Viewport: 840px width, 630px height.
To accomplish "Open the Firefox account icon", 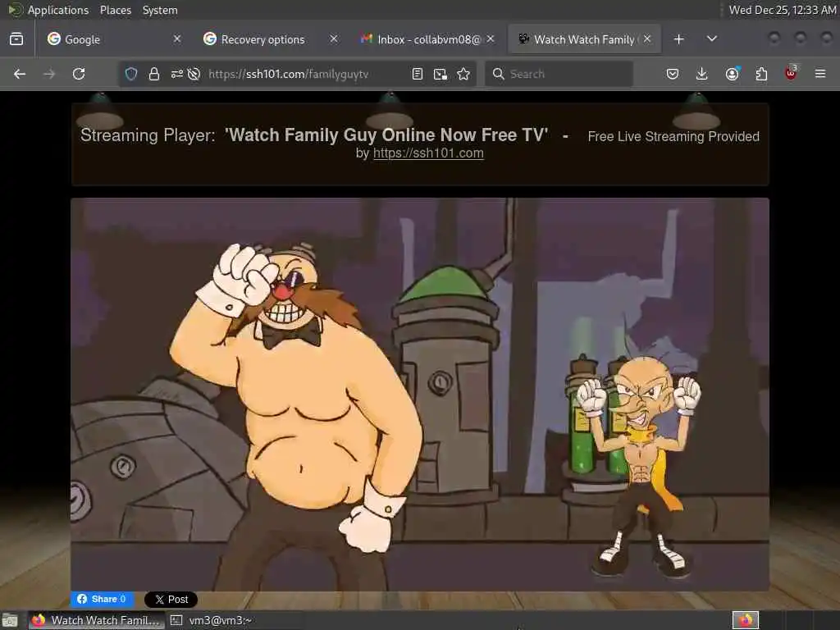I will [x=732, y=74].
